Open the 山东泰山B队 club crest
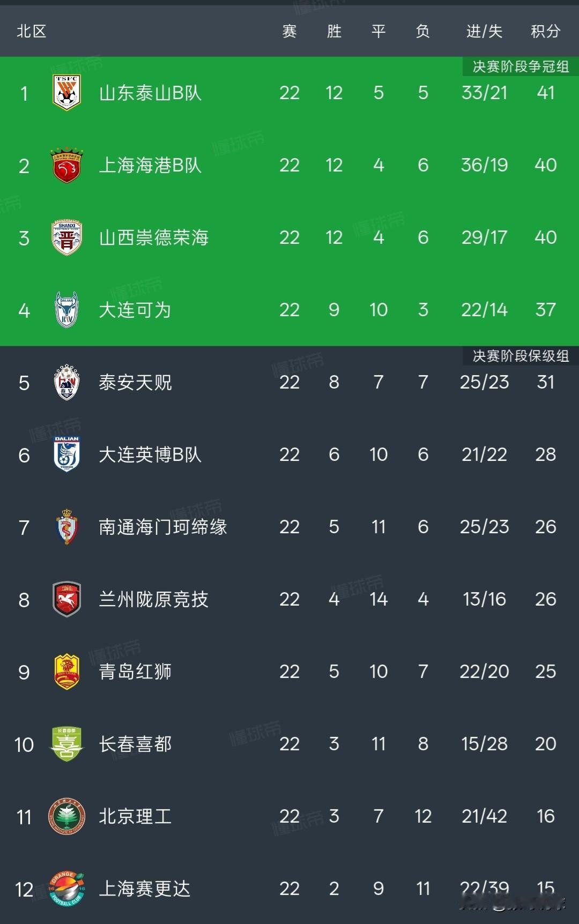This screenshot has height=924, width=579. click(x=66, y=93)
